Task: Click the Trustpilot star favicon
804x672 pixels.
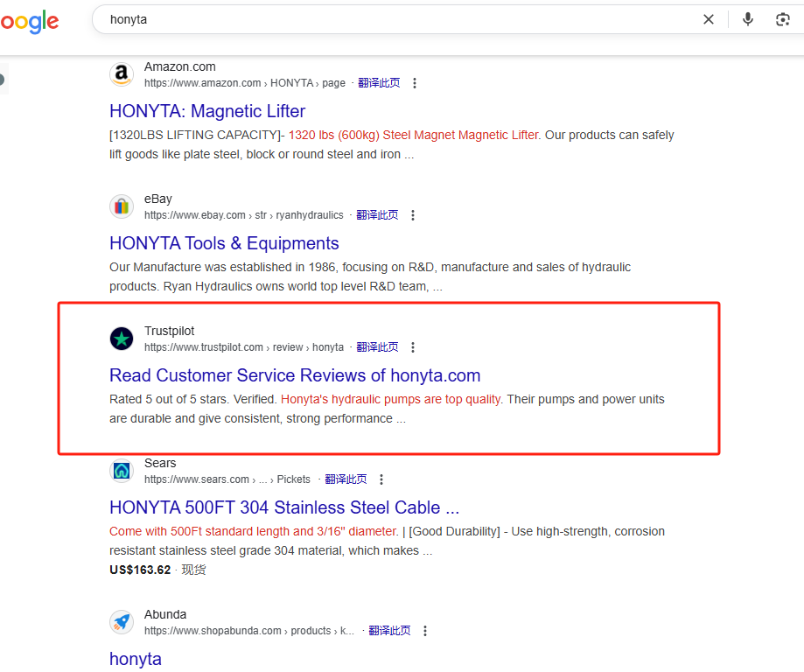Action: [122, 339]
